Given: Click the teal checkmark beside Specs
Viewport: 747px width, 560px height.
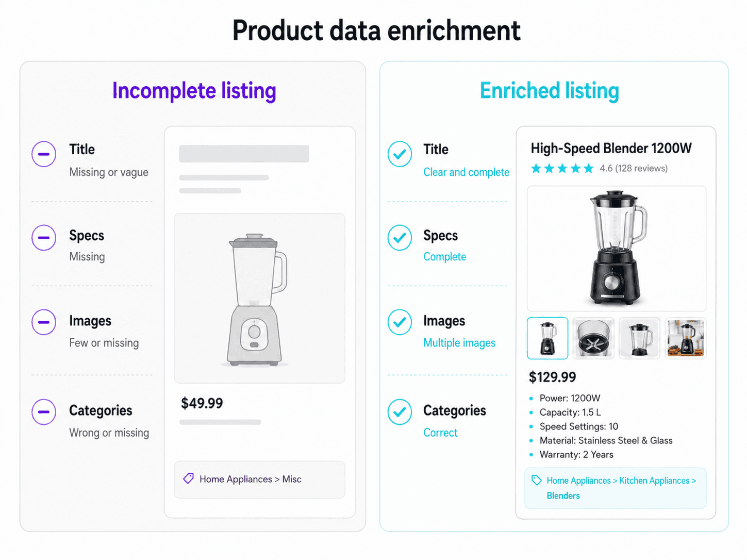Looking at the screenshot, I should tap(400, 238).
